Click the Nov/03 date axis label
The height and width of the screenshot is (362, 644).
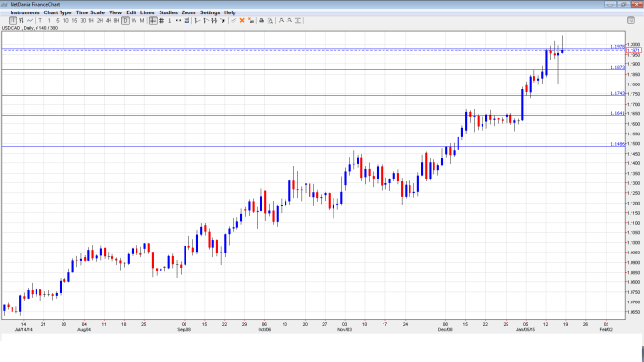(x=345, y=329)
